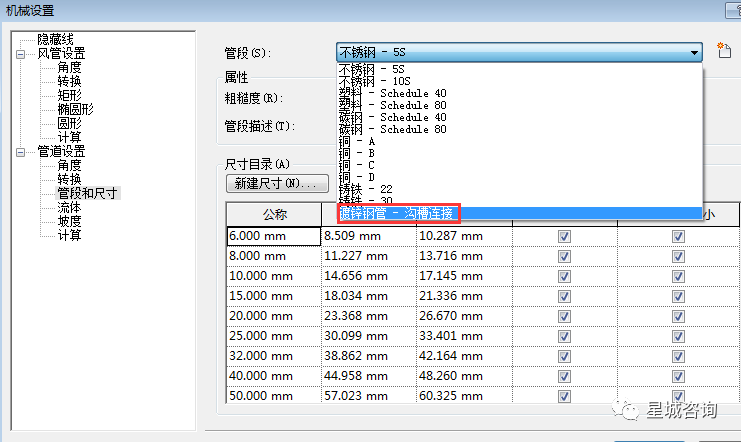Toggle first checkbox in 15.000 mm row
This screenshot has width=741, height=442.
click(564, 296)
